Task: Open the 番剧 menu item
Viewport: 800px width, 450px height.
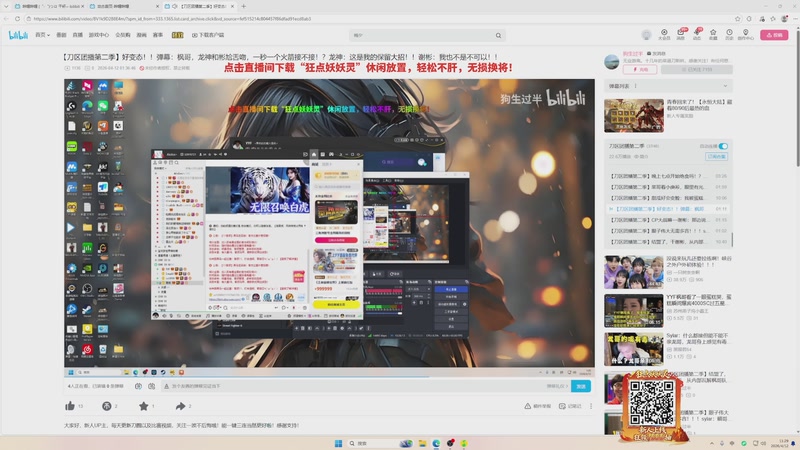Action: click(x=61, y=35)
